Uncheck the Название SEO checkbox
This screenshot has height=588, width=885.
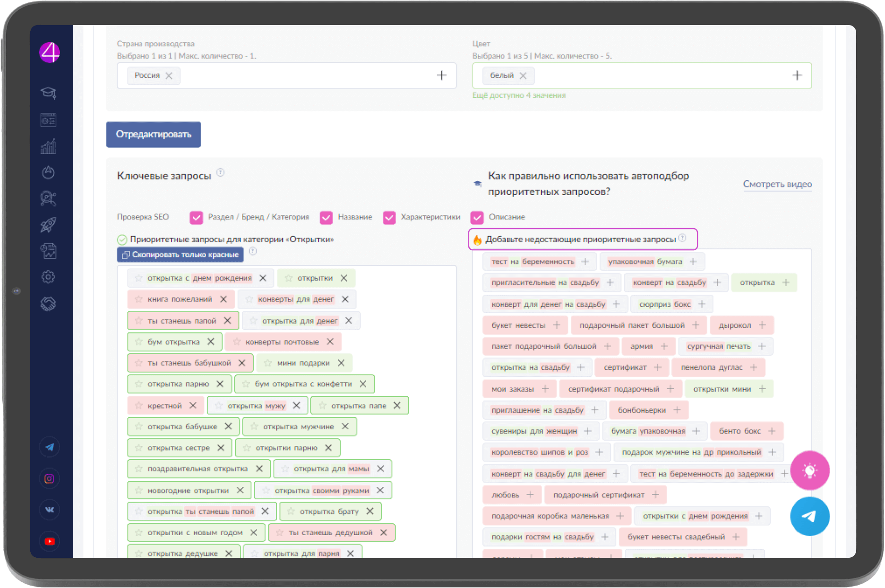tap(326, 217)
